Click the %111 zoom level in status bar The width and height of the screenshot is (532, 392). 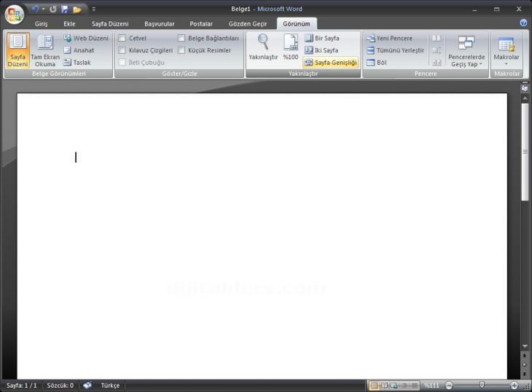pos(431,385)
